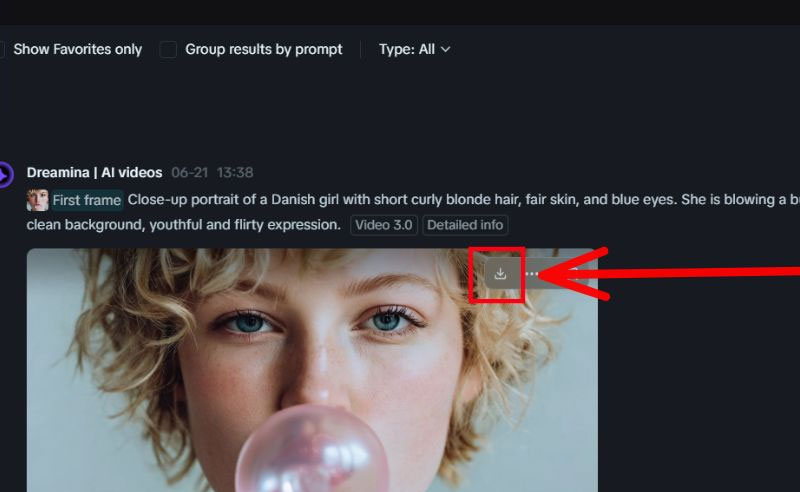The height and width of the screenshot is (492, 800).
Task: Click the Group results by prompt label
Action: tap(264, 50)
